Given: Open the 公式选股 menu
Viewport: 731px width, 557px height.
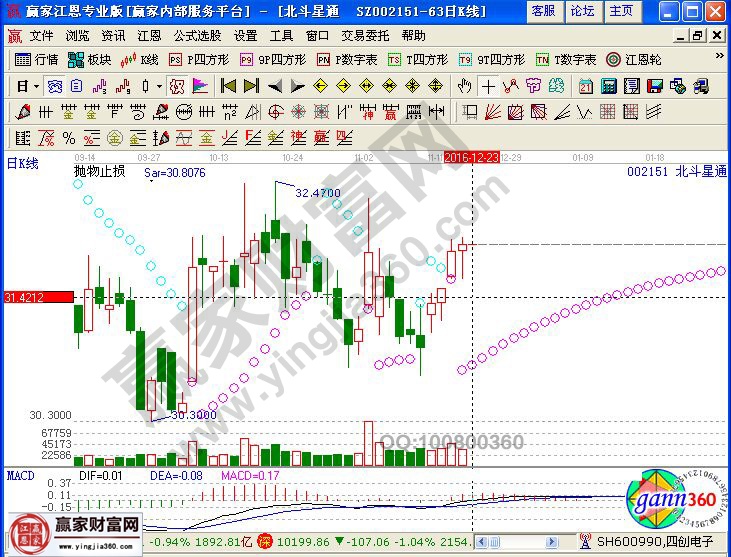Looking at the screenshot, I should 197,35.
